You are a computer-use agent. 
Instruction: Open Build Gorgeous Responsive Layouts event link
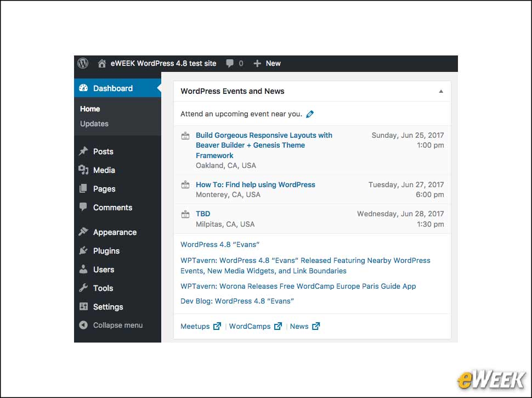point(264,145)
